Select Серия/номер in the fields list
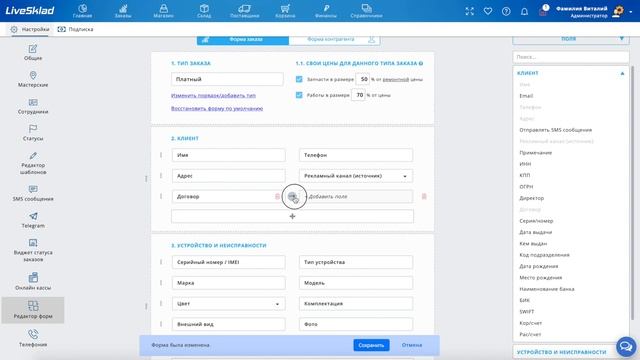 (x=536, y=221)
